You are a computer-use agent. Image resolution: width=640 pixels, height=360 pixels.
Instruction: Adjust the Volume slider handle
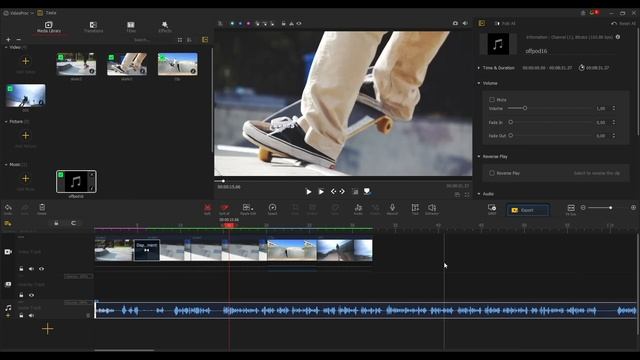pyautogui.click(x=525, y=108)
